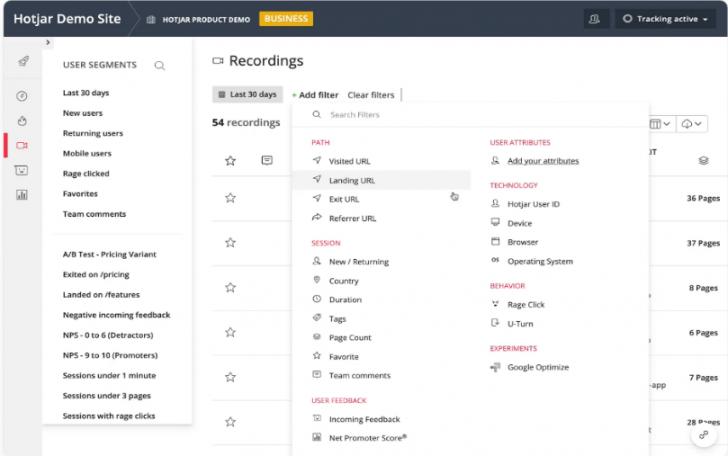Click the Hotjar Demo Site title

[x=67, y=19]
